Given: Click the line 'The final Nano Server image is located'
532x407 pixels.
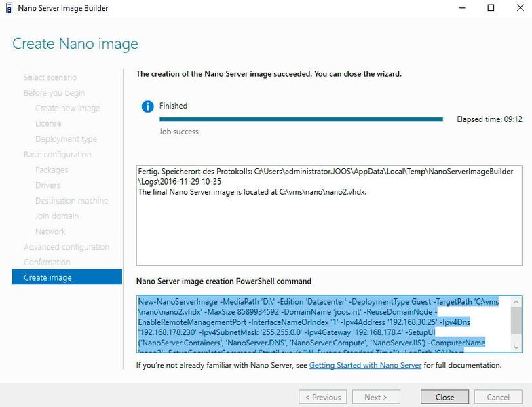Looking at the screenshot, I should 252,192.
